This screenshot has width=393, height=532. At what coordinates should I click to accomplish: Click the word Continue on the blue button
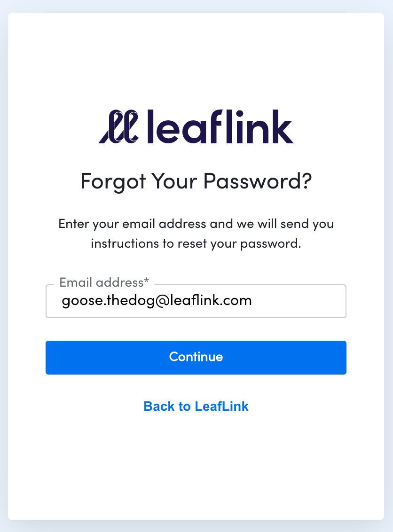click(196, 357)
